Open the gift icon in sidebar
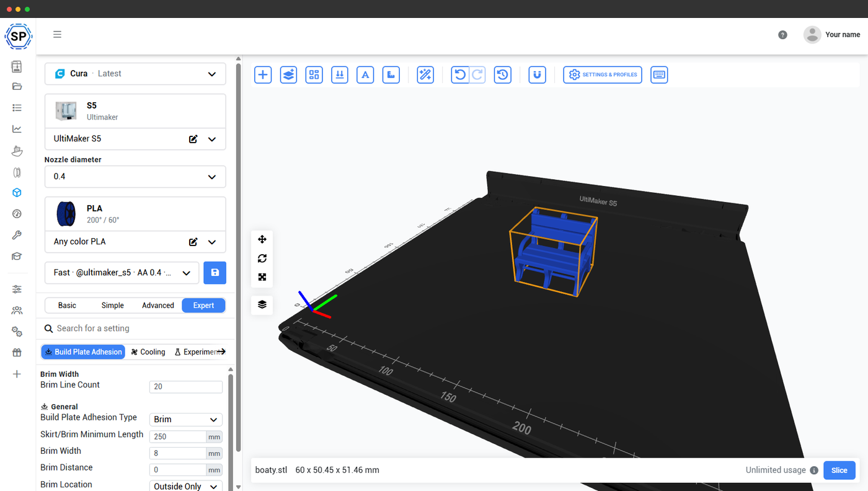This screenshot has width=868, height=491. pos(17,353)
